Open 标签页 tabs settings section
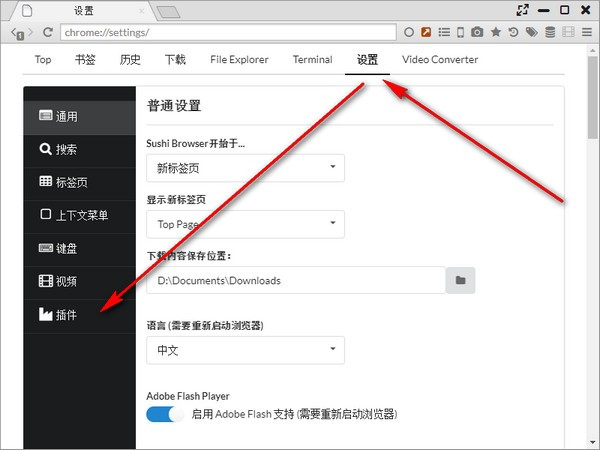The width and height of the screenshot is (600, 450). coord(80,183)
